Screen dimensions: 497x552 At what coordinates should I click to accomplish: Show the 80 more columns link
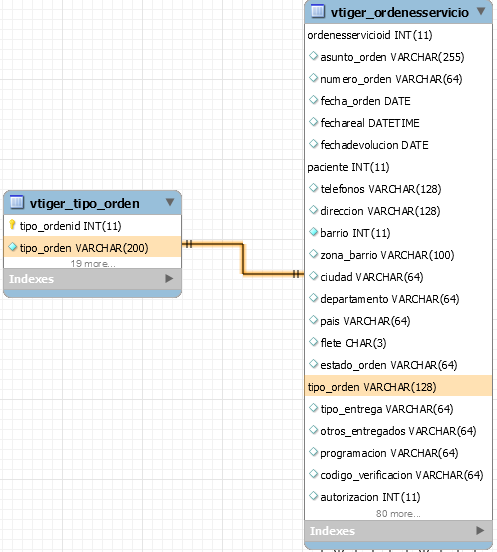(398, 514)
